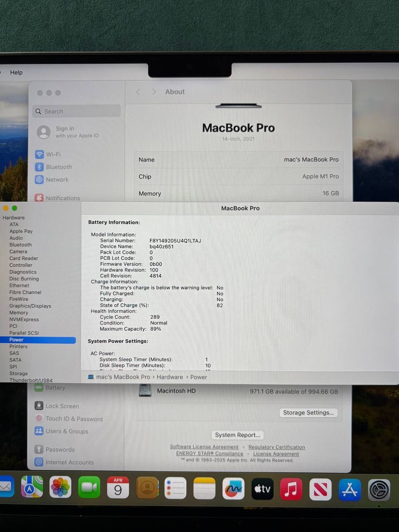399x532 pixels.
Task: Select Audio in Hardware tree
Action: point(16,238)
